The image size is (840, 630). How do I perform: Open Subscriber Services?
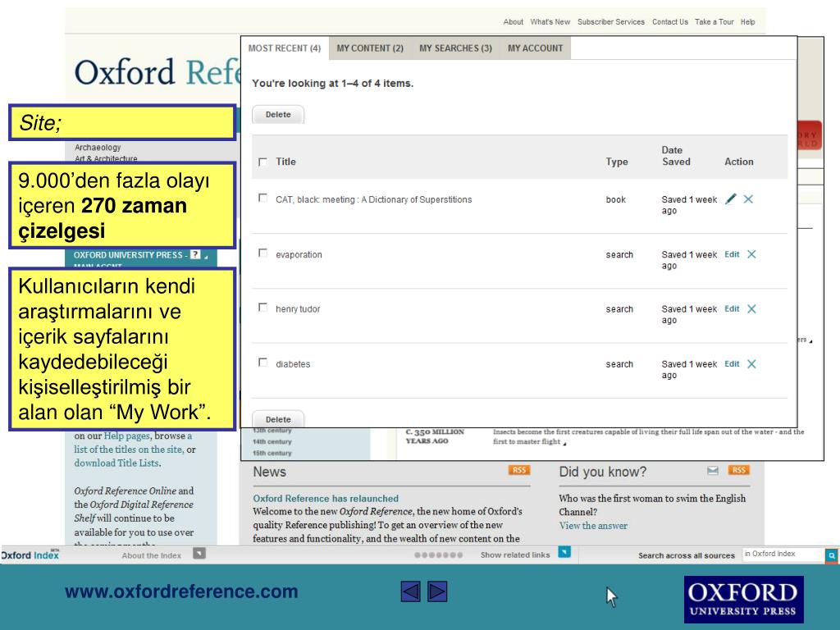click(x=611, y=22)
